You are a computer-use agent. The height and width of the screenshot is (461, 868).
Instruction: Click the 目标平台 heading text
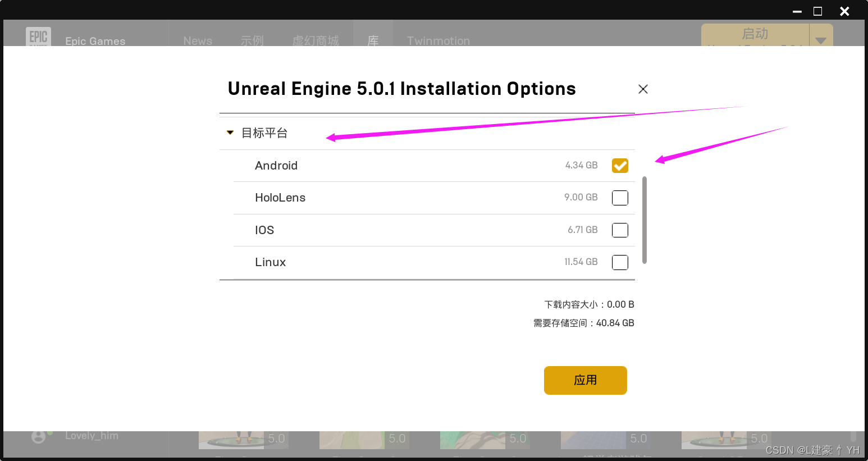264,133
